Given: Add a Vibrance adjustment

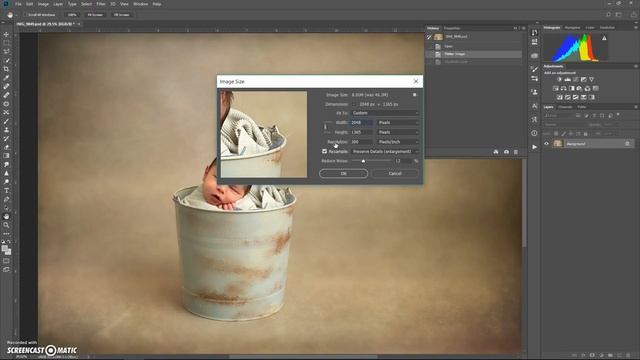Looking at the screenshot, I should click(x=591, y=79).
